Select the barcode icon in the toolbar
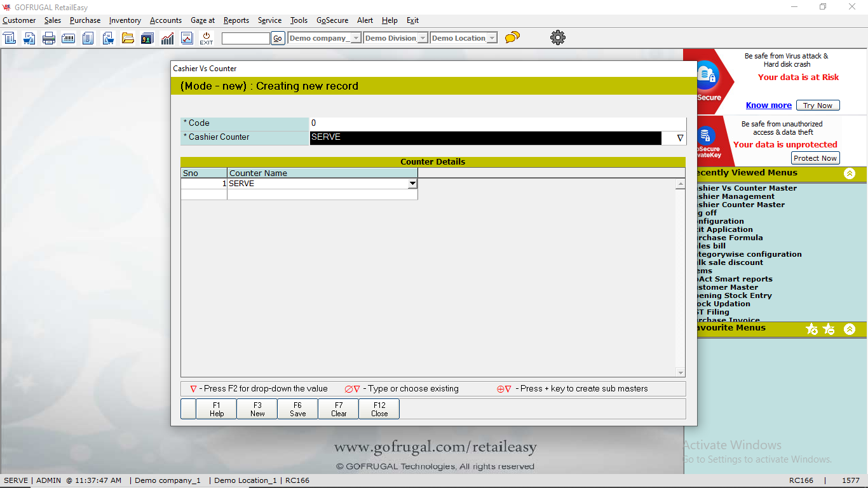 pyautogui.click(x=69, y=38)
